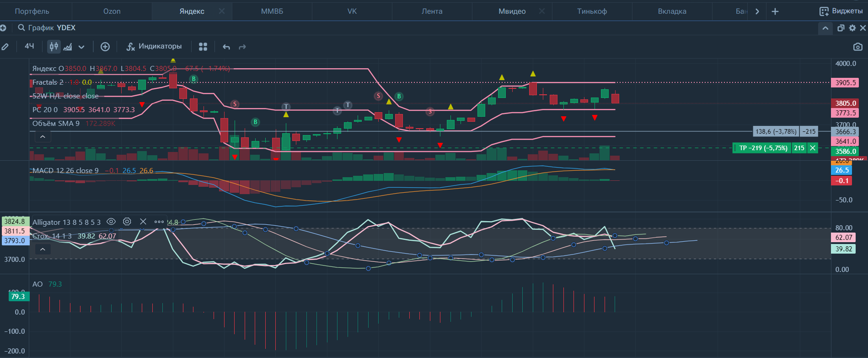Click the AO indicator label
Image resolution: width=868 pixels, height=358 pixels.
38,284
